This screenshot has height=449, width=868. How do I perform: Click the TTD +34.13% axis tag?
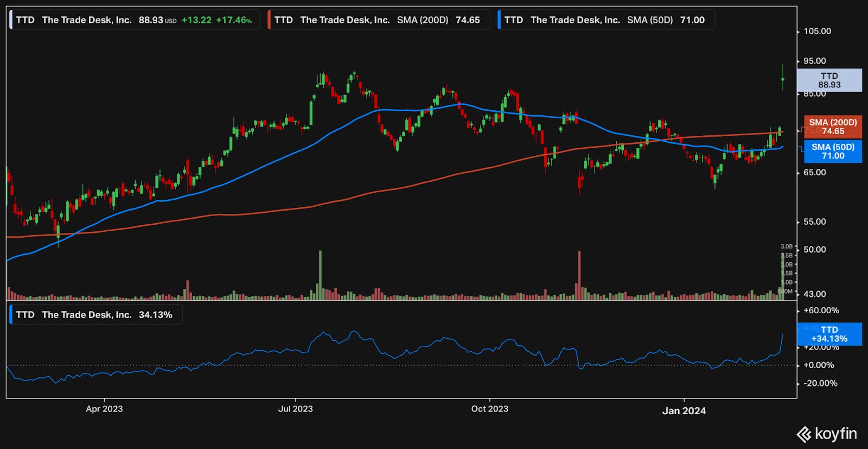829,334
